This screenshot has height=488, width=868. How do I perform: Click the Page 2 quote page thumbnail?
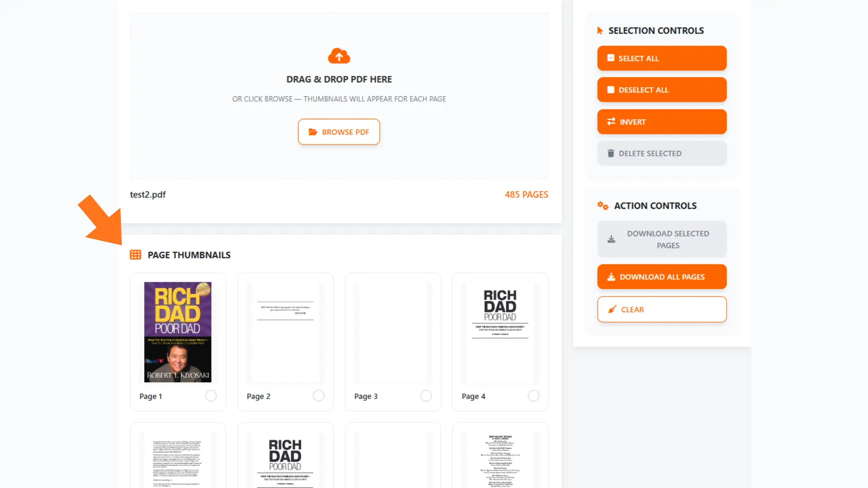pyautogui.click(x=285, y=332)
